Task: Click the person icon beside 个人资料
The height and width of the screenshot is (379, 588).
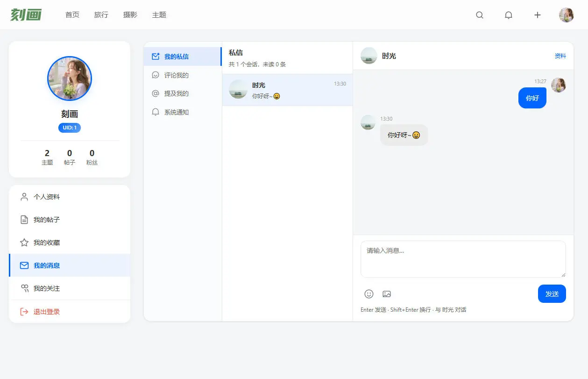Action: (x=24, y=197)
